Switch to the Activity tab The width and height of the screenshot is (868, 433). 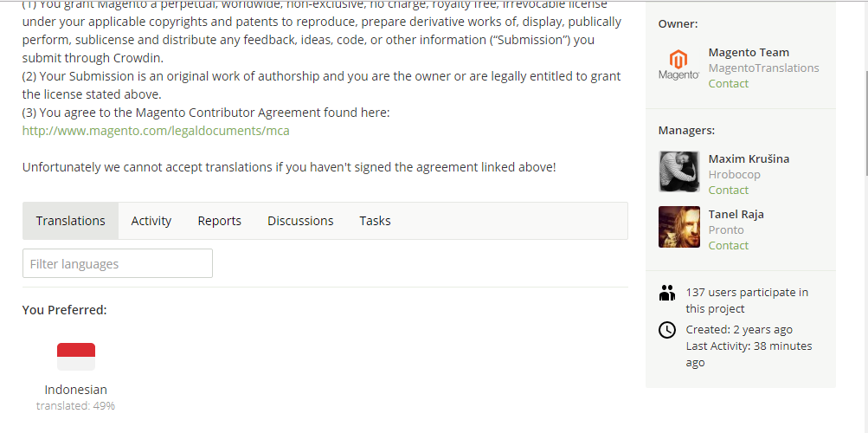point(151,221)
